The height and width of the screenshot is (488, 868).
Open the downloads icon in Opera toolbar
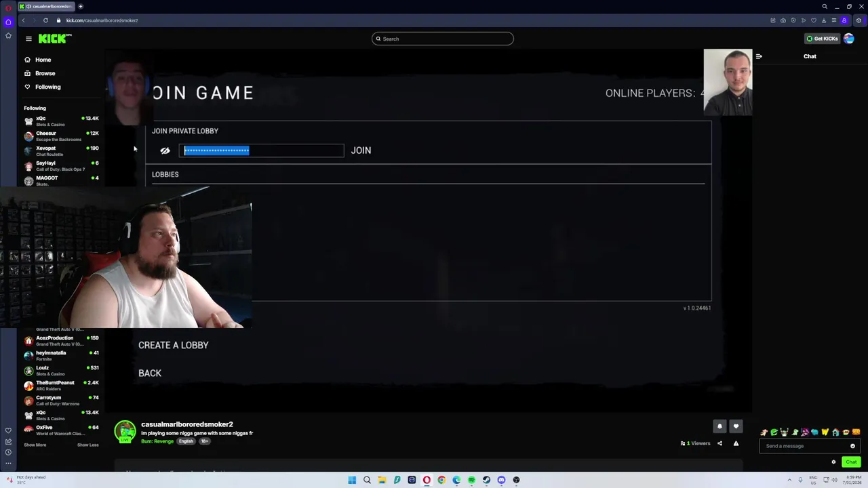[x=824, y=20]
